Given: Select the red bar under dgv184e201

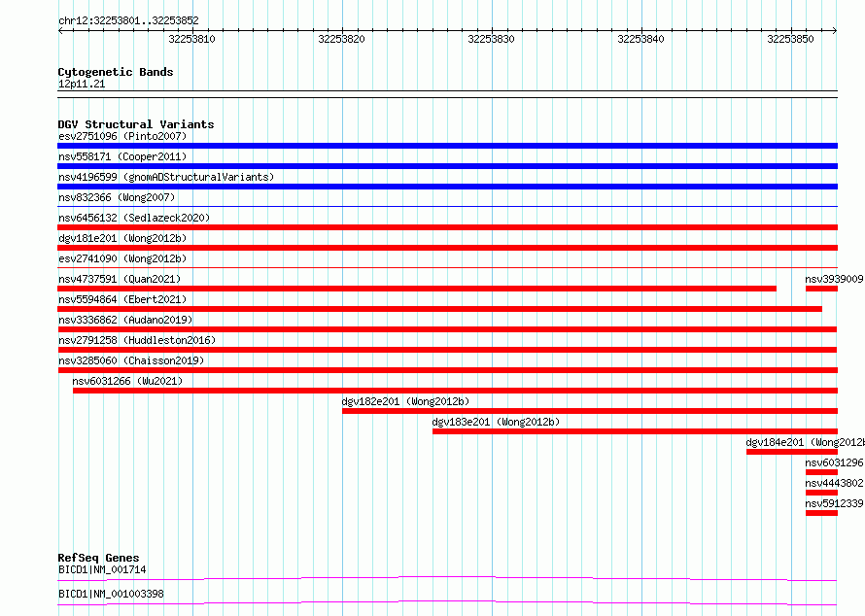Looking at the screenshot, I should (792, 452).
